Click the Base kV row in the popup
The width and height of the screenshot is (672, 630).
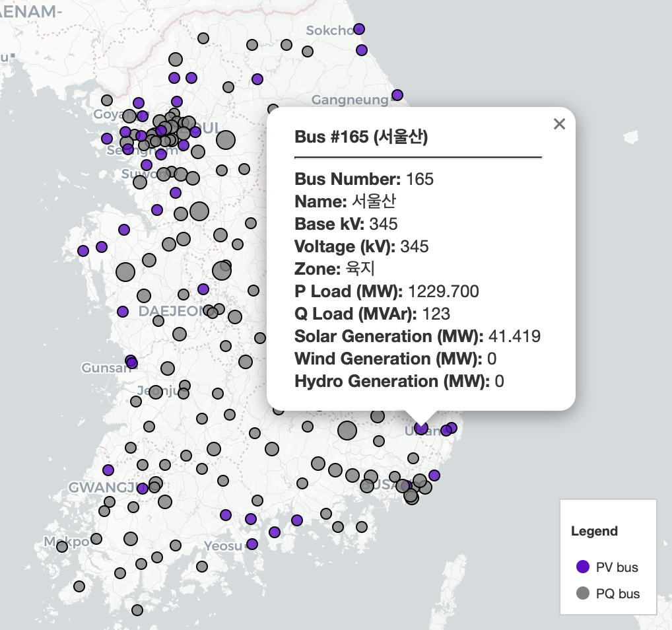pyautogui.click(x=346, y=224)
